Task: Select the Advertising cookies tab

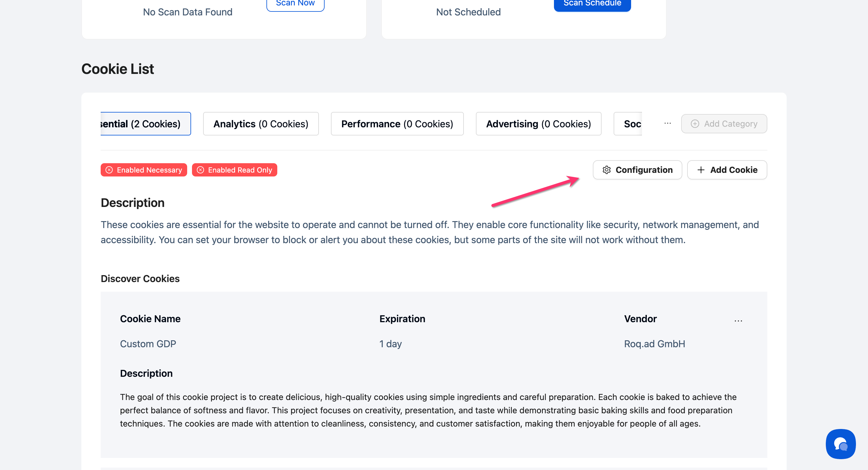Action: [x=538, y=124]
